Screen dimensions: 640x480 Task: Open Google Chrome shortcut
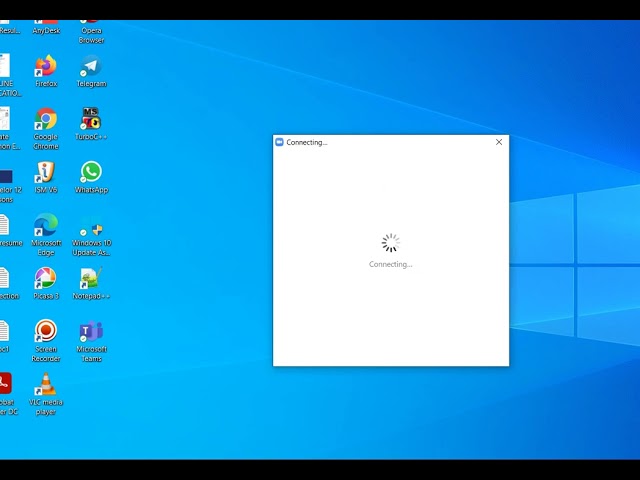[x=46, y=120]
